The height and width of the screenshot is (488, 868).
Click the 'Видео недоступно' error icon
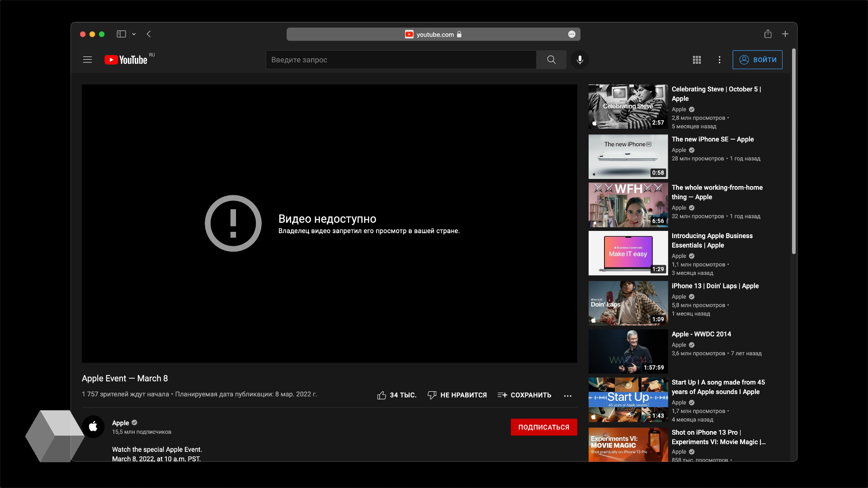(233, 223)
